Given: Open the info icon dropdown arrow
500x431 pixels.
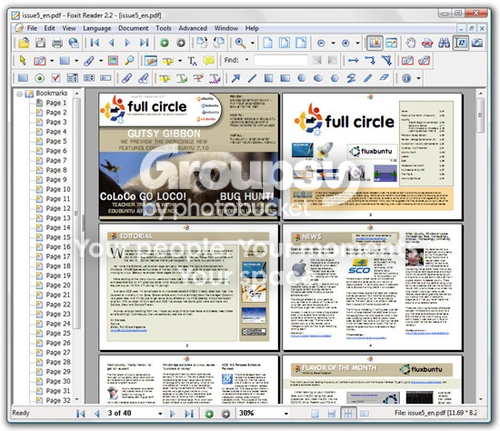Looking at the screenshot, I should coord(418,78).
